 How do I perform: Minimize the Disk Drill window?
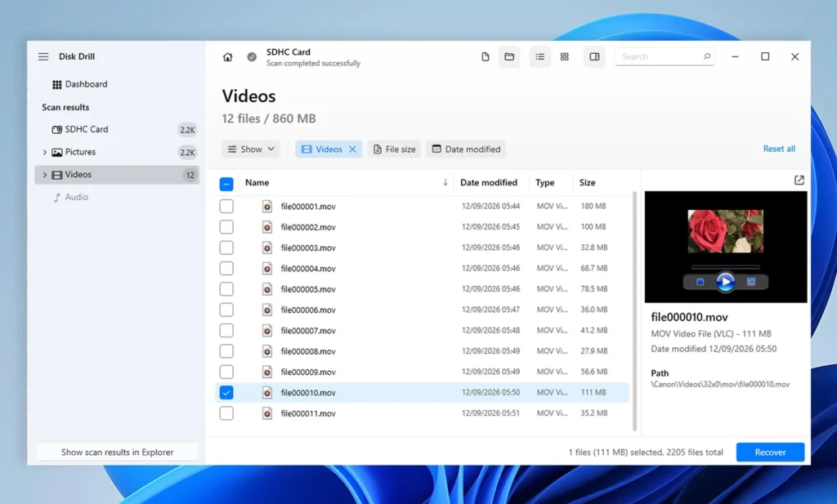point(735,56)
